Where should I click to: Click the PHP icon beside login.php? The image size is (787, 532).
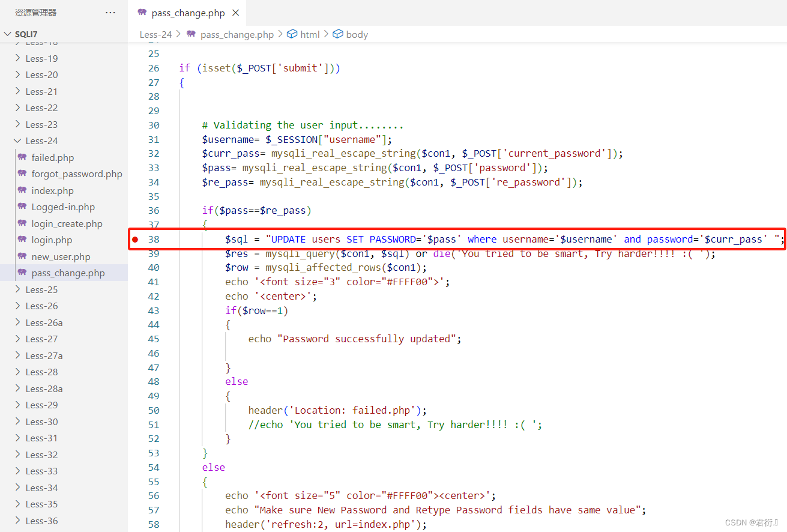[22, 240]
